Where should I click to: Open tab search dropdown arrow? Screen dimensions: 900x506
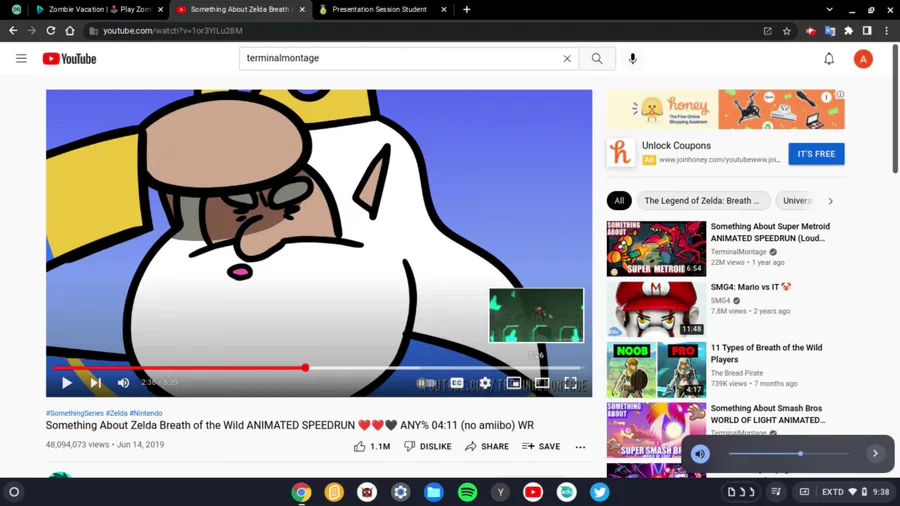(x=829, y=10)
